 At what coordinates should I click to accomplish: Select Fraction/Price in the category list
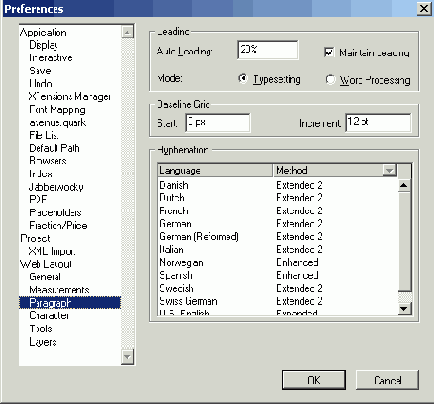[x=58, y=226]
